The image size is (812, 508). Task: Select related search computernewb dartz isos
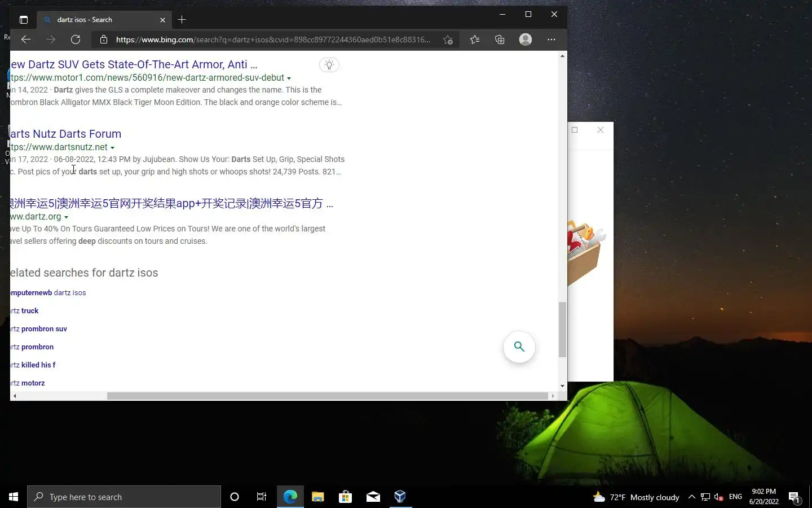pyautogui.click(x=48, y=293)
